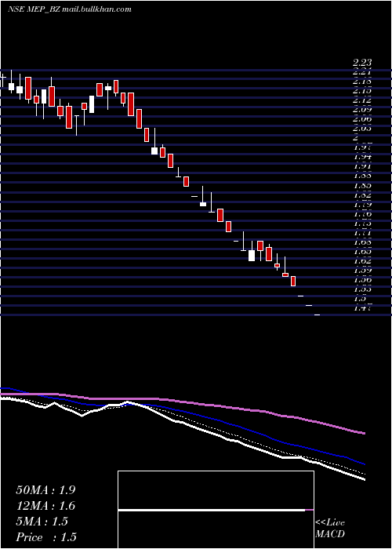Viewport: 392px width, 549px height.
Task: Select the 5MA : 1.5 readout
Action: pos(42,522)
